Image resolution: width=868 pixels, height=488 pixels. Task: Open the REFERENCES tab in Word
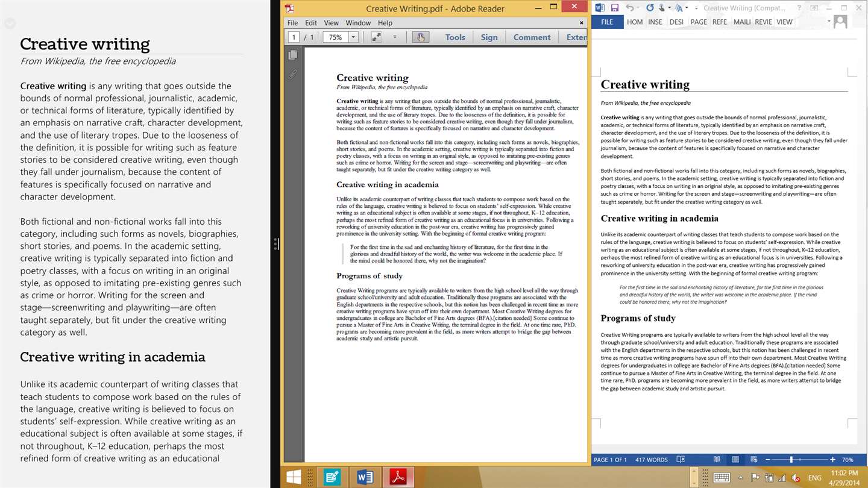720,22
